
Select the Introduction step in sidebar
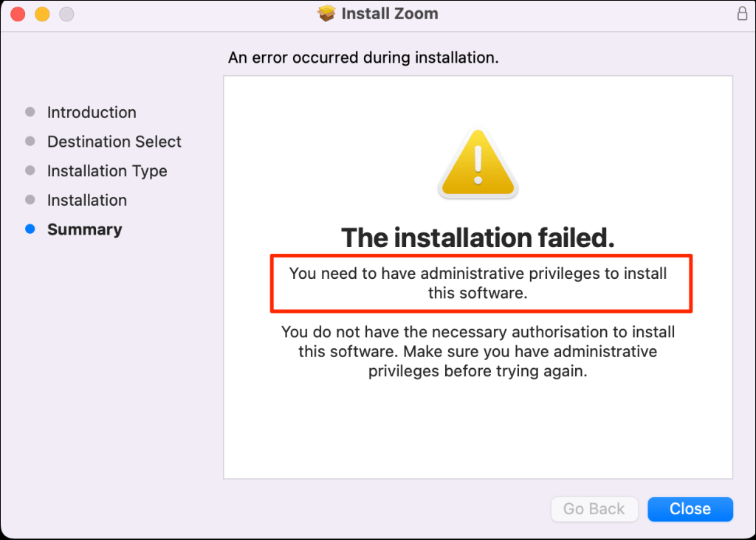92,112
